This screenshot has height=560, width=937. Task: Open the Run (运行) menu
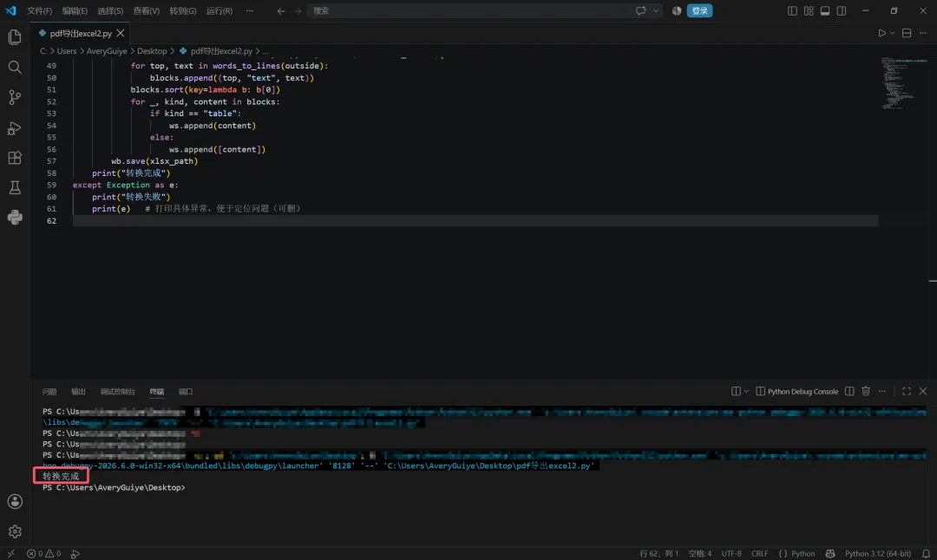tap(220, 10)
